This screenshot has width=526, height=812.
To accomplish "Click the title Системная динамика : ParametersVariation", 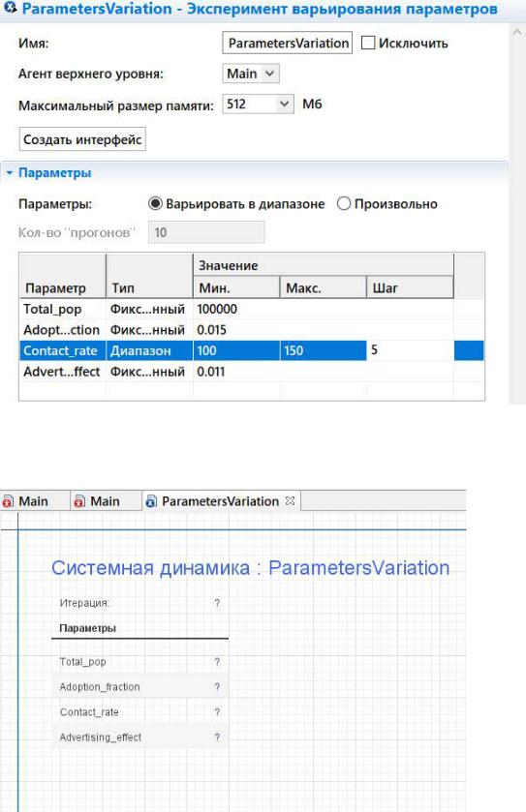I will click(250, 568).
